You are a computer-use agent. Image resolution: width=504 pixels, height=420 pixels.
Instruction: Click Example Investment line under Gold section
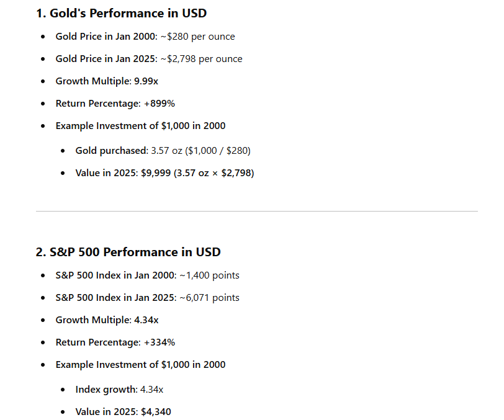click(x=140, y=126)
